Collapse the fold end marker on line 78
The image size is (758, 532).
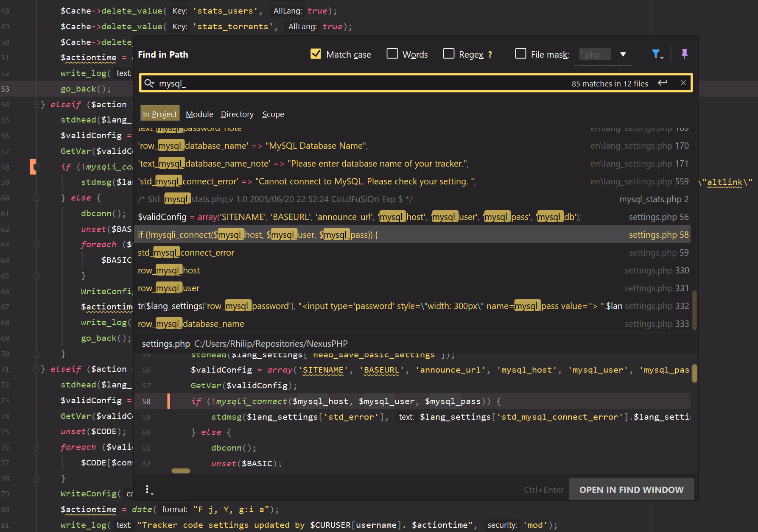coord(36,479)
